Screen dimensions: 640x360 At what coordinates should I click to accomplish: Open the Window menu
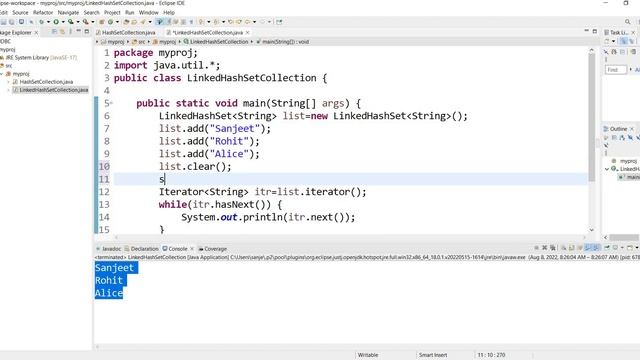coord(149,13)
